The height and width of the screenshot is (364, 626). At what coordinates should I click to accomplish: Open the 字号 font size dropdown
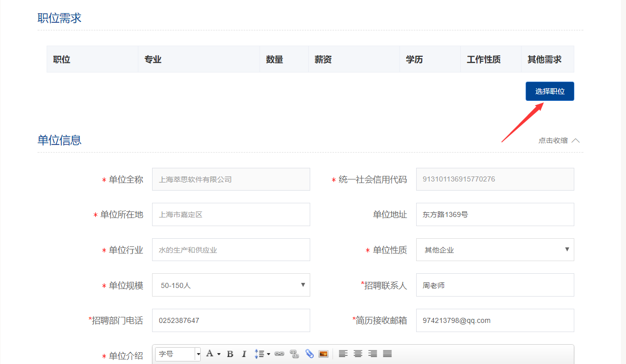[178, 354]
